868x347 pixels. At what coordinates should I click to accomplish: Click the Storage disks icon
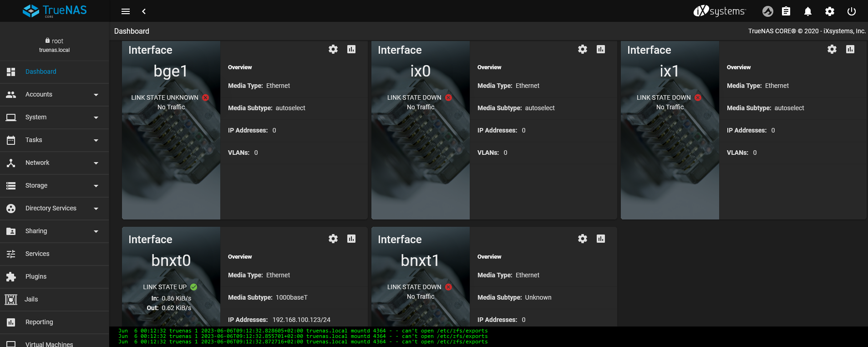pyautogui.click(x=11, y=186)
